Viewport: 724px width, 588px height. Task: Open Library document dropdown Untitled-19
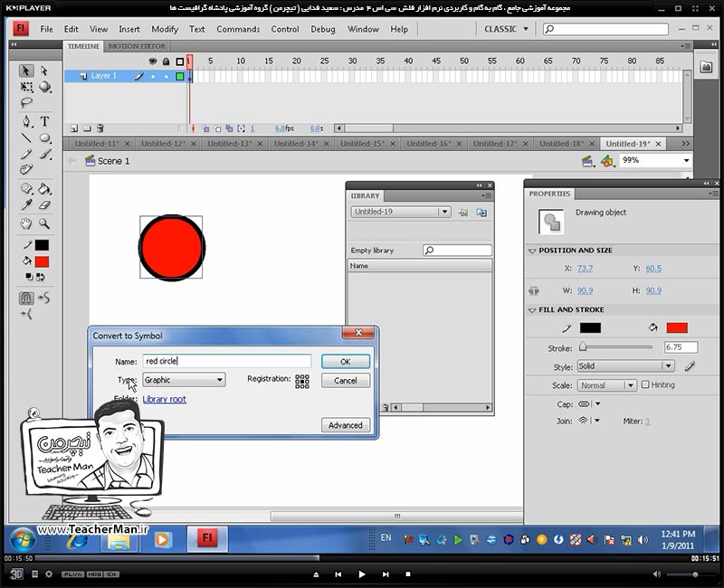(400, 212)
